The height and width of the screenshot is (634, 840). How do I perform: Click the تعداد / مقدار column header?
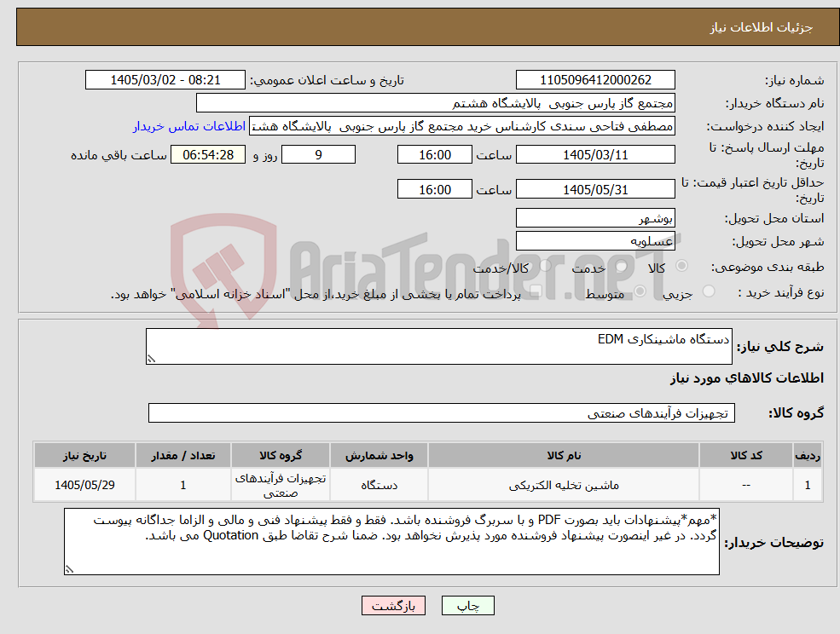[183, 455]
